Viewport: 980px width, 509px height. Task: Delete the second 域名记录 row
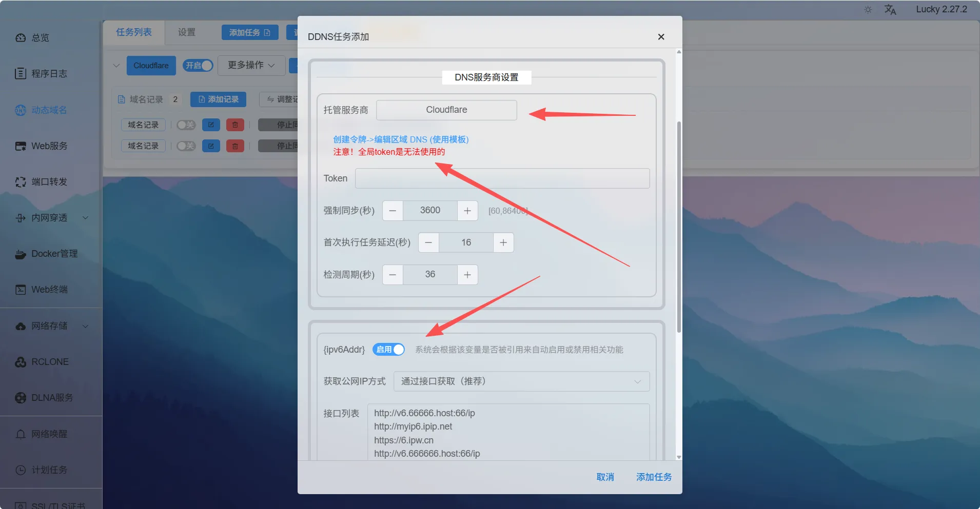[x=235, y=146]
